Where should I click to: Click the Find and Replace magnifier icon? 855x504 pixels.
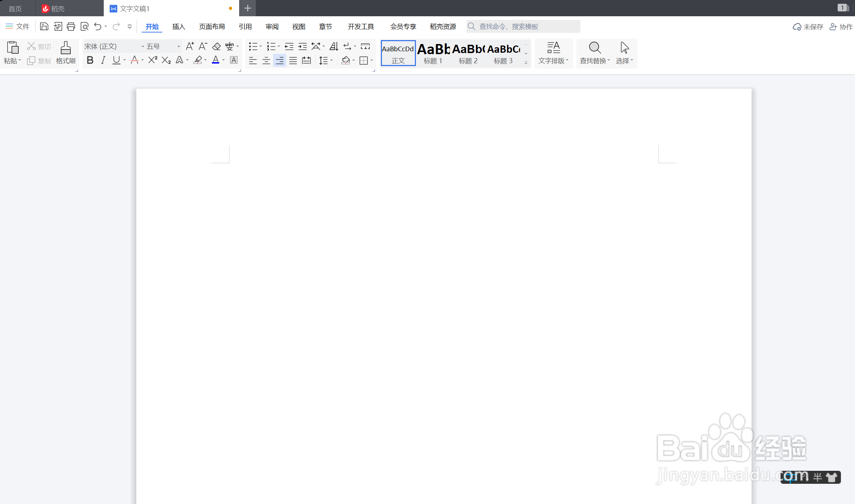click(x=595, y=48)
